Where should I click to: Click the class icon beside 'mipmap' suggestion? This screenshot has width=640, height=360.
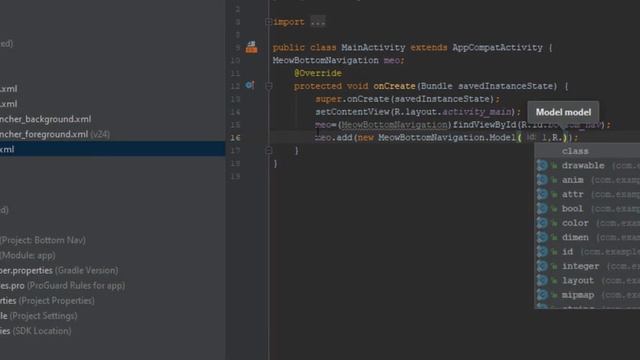click(542, 295)
